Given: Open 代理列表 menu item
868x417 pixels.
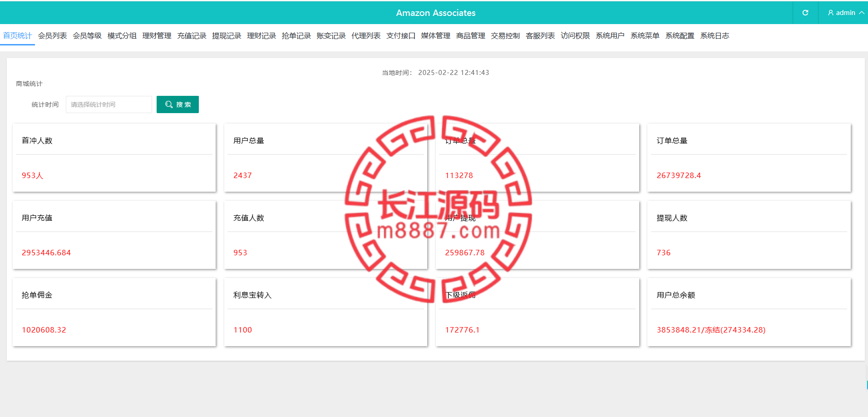Looking at the screenshot, I should coord(366,35).
